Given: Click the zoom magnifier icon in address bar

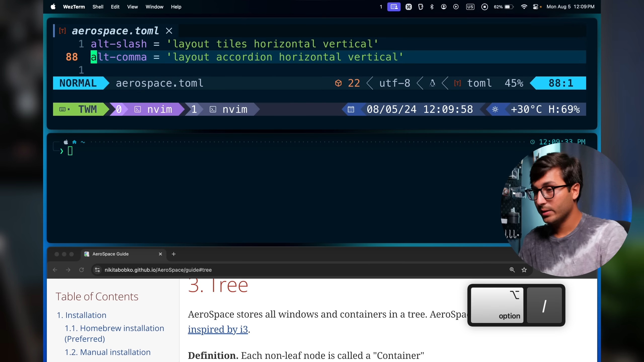Looking at the screenshot, I should [512, 270].
